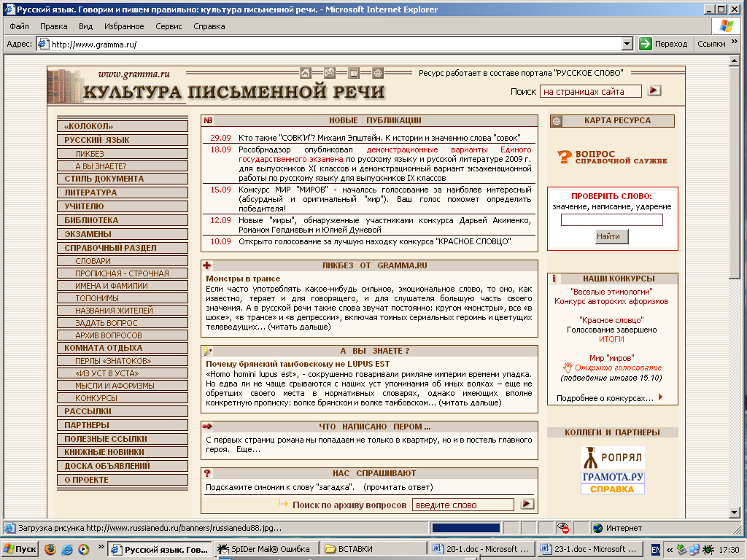Click the home icon in site header
This screenshot has height=560, width=747.
[306, 73]
